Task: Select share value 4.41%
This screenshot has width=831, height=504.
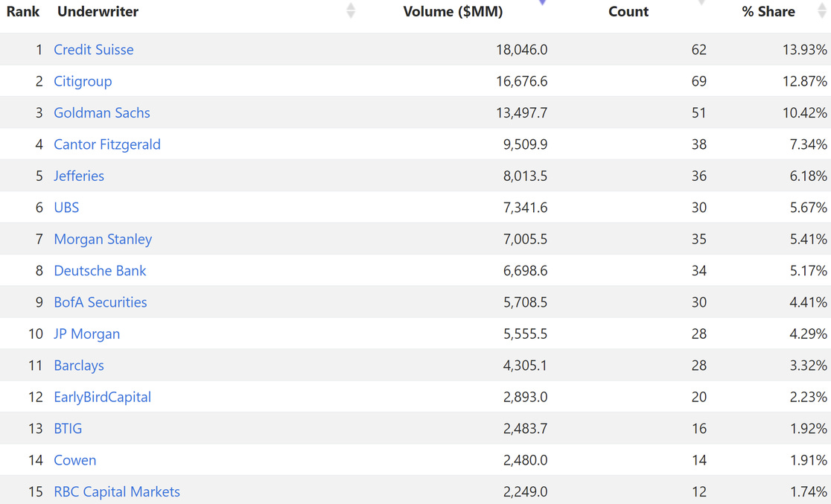Action: click(x=808, y=302)
